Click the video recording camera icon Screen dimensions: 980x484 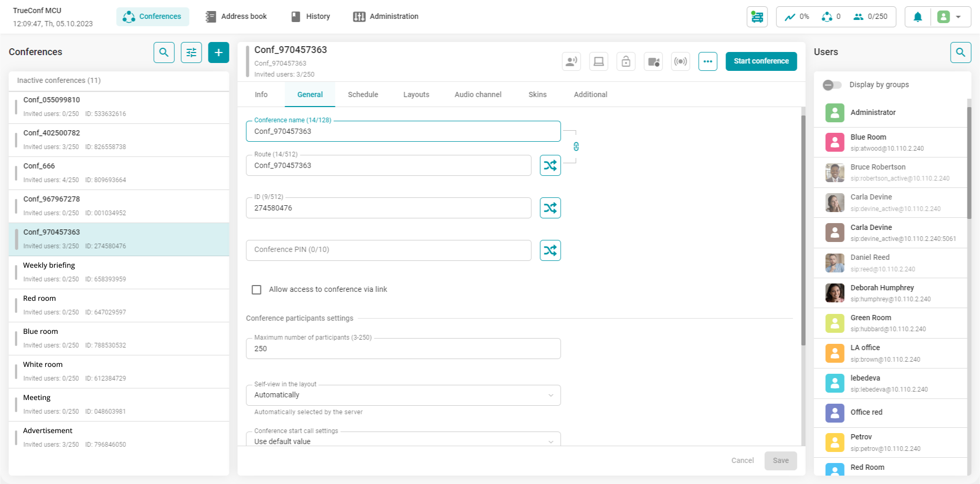653,61
